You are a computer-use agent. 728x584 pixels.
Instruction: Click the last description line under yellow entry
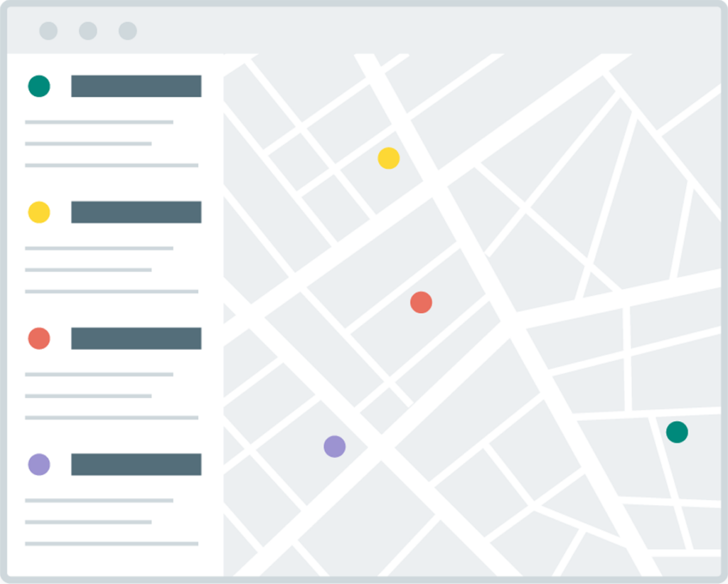pos(111,292)
